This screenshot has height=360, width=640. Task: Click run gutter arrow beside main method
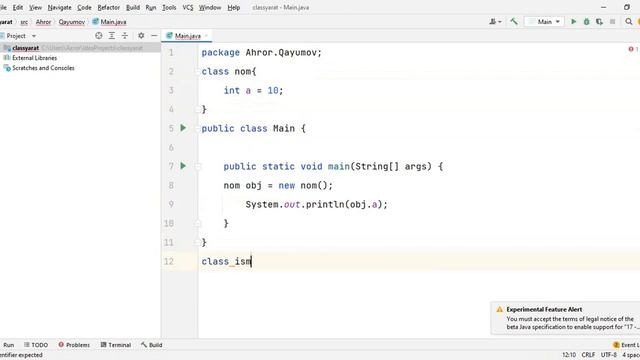[x=183, y=166]
